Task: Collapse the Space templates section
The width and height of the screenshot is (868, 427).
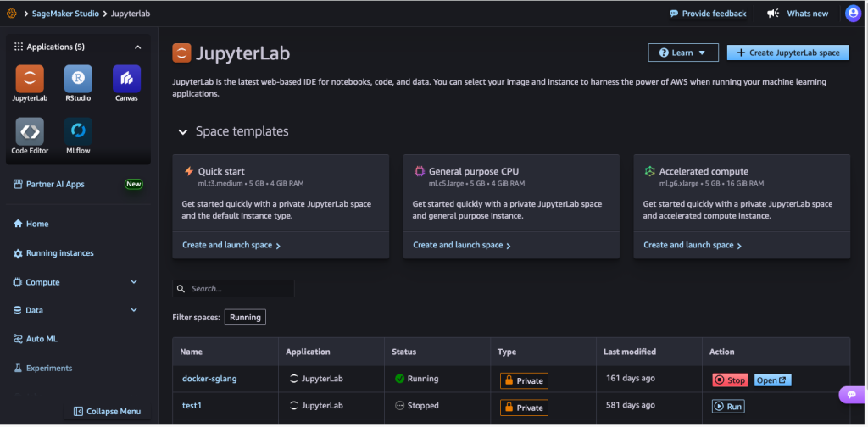Action: pos(182,131)
